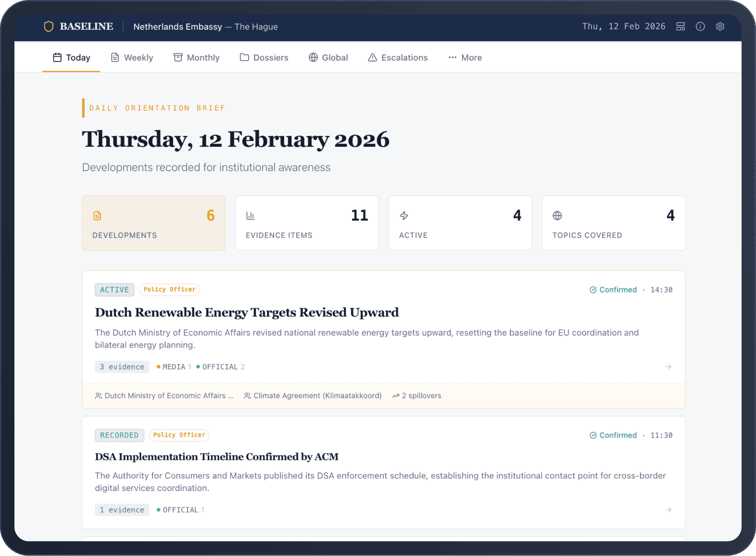Click the 1 evidence badge

[x=122, y=510]
